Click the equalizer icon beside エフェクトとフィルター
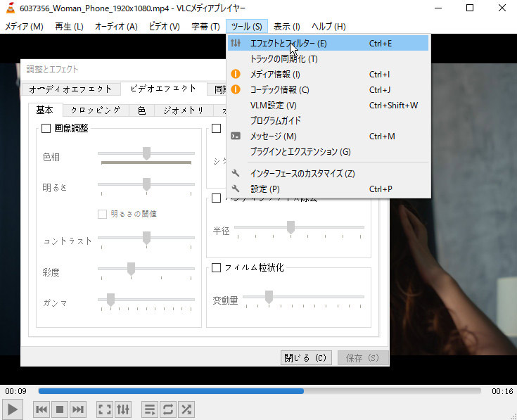 pyautogui.click(x=236, y=43)
